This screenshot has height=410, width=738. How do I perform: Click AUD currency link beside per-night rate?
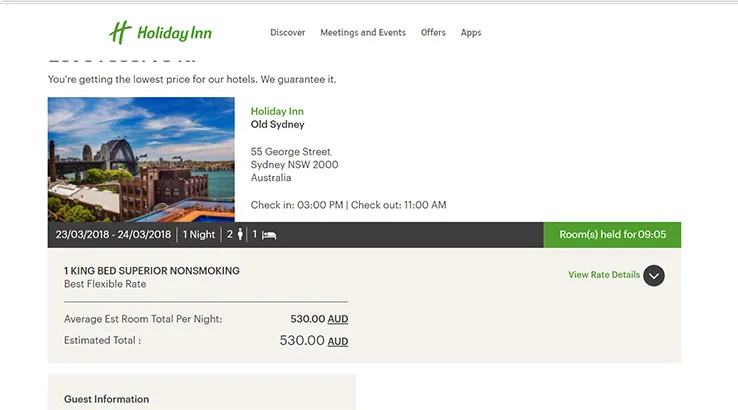pos(338,320)
